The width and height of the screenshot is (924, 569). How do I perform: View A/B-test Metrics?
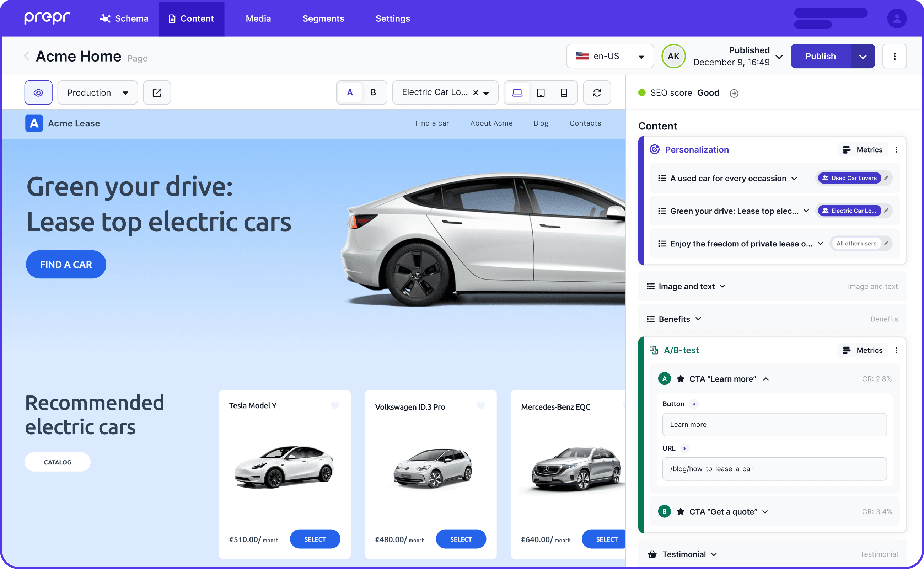pyautogui.click(x=863, y=350)
